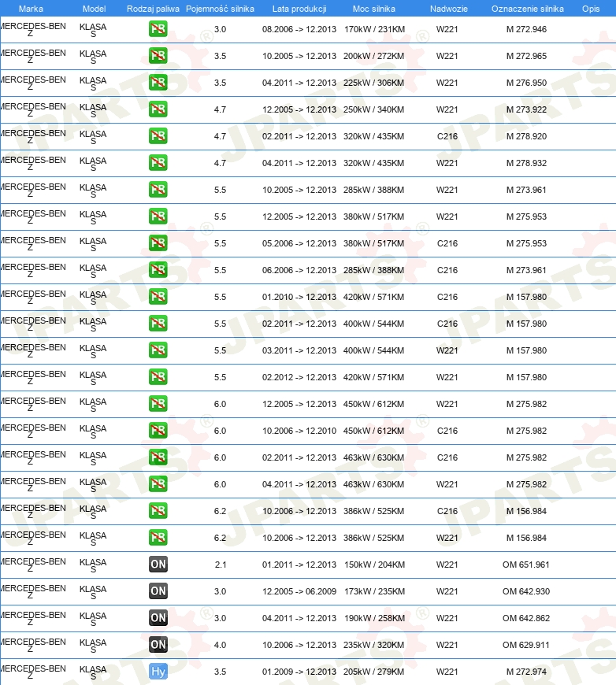616x685 pixels.
Task: Click petrol fuel icon in M 272.965 row
Action: [x=158, y=56]
